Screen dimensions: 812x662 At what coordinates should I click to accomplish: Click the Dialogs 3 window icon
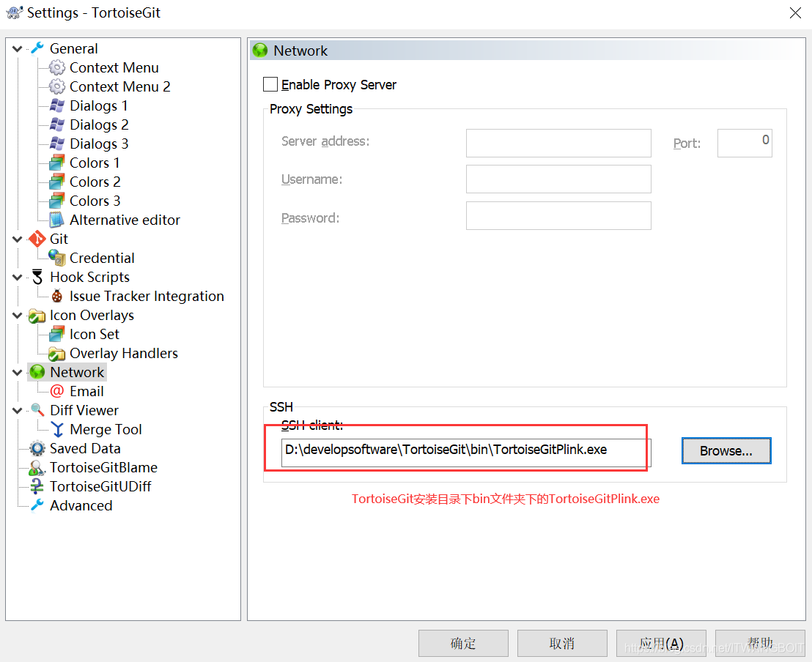coord(57,144)
